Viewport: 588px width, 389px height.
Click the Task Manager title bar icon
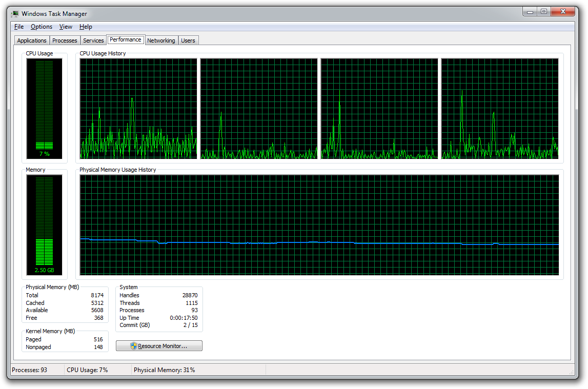pos(15,14)
